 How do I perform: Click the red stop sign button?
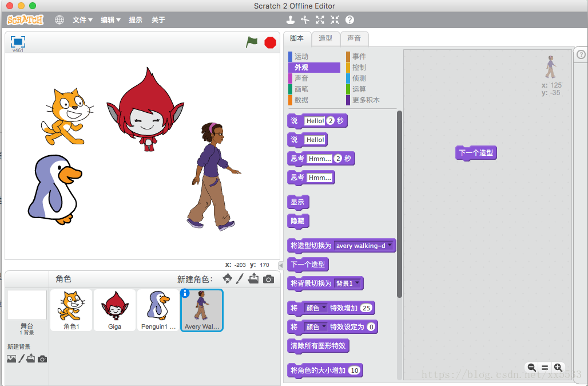coord(270,42)
